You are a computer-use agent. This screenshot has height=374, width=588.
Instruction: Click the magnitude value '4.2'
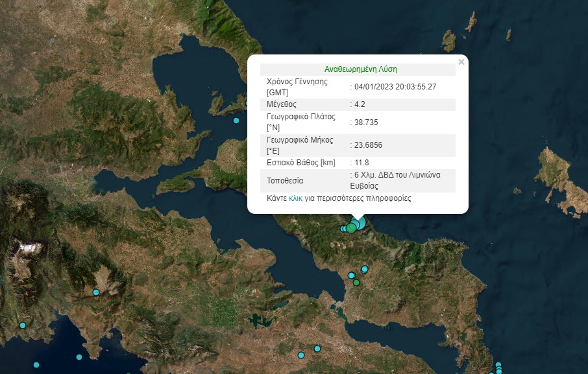(x=360, y=104)
